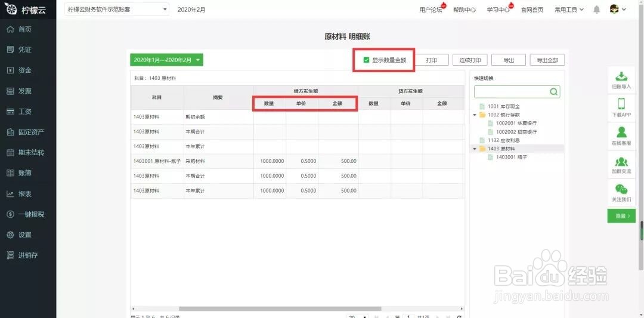The height and width of the screenshot is (318, 644).
Task: Click the 1403001 原材料-瓶子 cell
Action: (157, 161)
